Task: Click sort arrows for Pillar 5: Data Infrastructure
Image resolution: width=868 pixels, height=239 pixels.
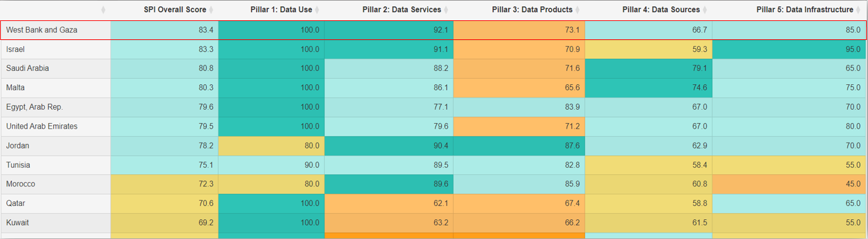Action: [859, 10]
